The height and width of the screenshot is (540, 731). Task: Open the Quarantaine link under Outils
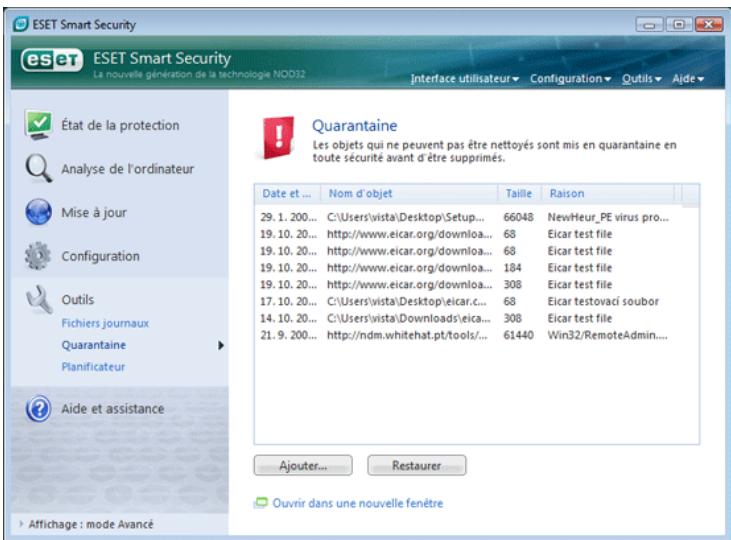94,345
